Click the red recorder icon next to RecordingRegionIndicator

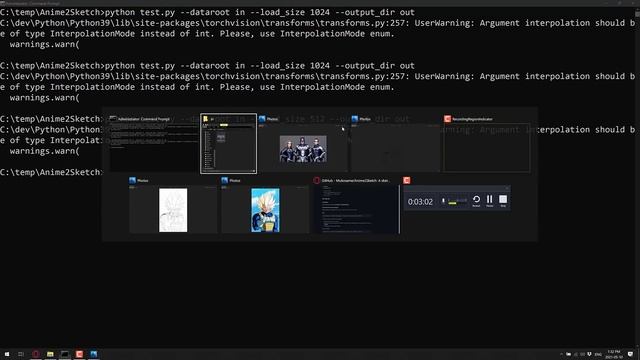[x=447, y=119]
